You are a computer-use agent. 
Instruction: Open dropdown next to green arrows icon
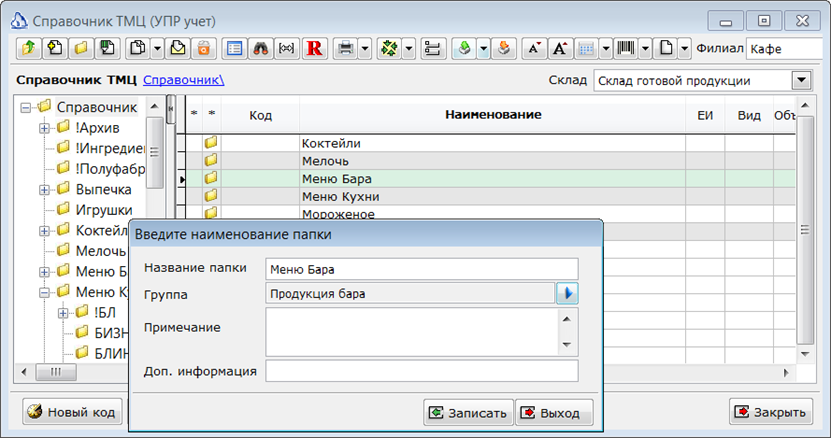click(409, 49)
